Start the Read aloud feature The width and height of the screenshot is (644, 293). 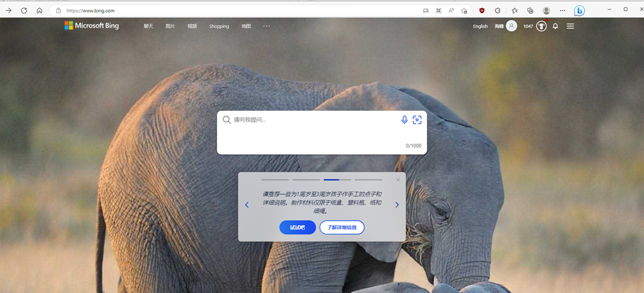pos(451,11)
